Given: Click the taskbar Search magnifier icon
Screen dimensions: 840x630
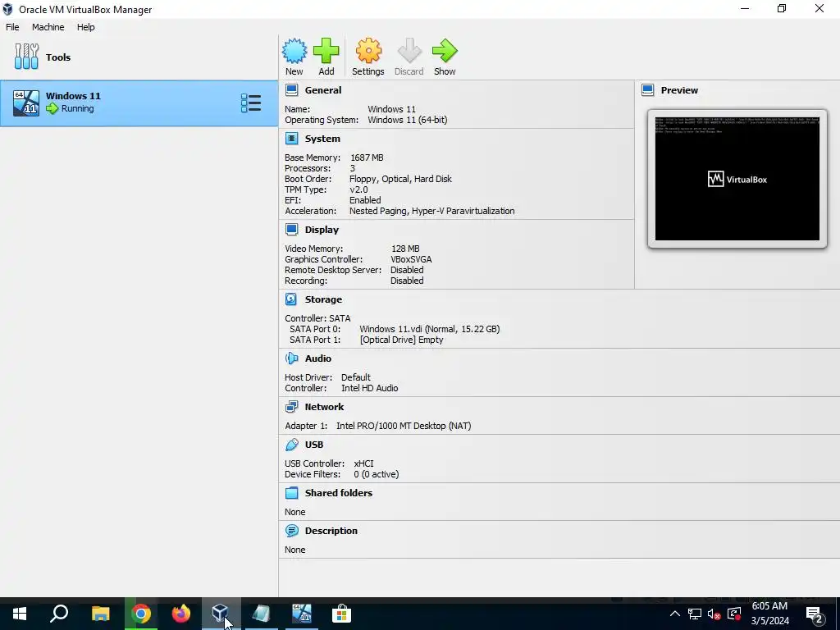Looking at the screenshot, I should pos(59,614).
